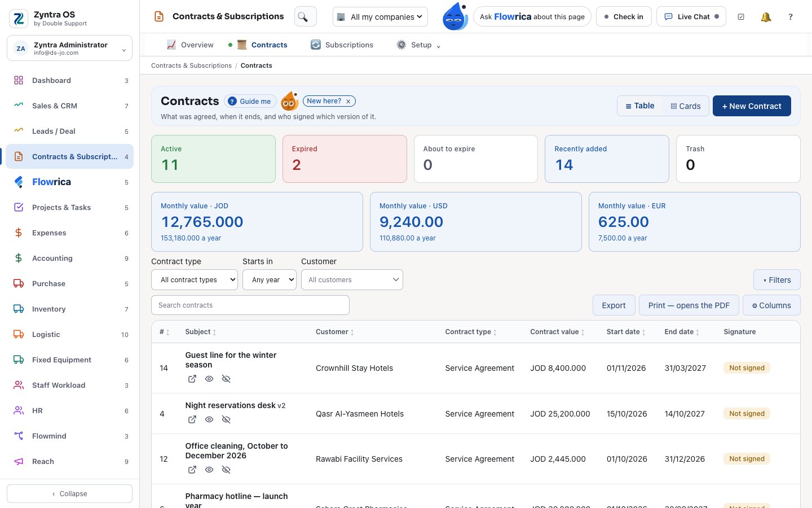This screenshot has height=508, width=812.
Task: Open the Any year dropdown
Action: tap(270, 279)
